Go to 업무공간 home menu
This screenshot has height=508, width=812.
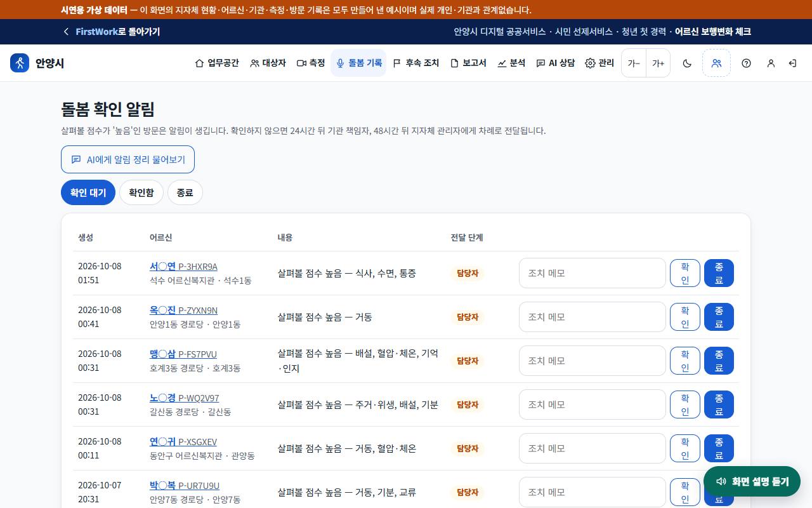tap(216, 63)
